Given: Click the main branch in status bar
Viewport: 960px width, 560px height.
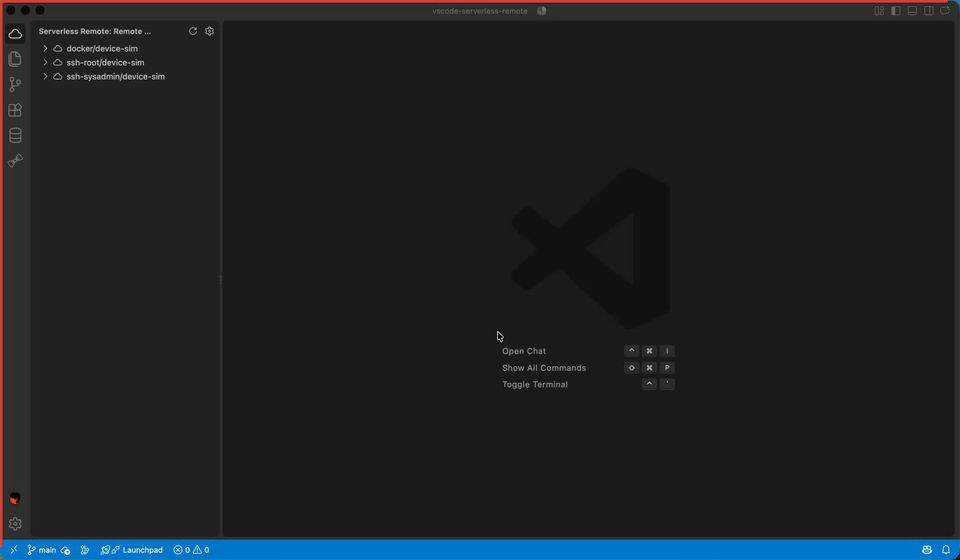Looking at the screenshot, I should [x=42, y=550].
